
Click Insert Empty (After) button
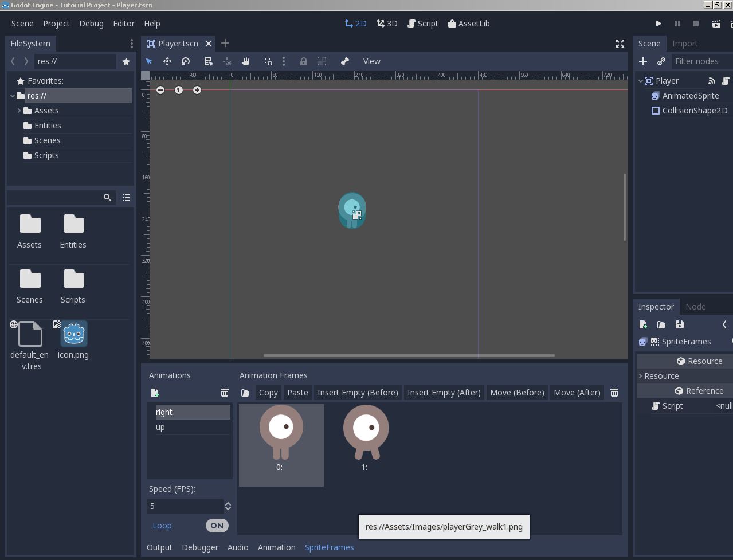[x=444, y=393]
